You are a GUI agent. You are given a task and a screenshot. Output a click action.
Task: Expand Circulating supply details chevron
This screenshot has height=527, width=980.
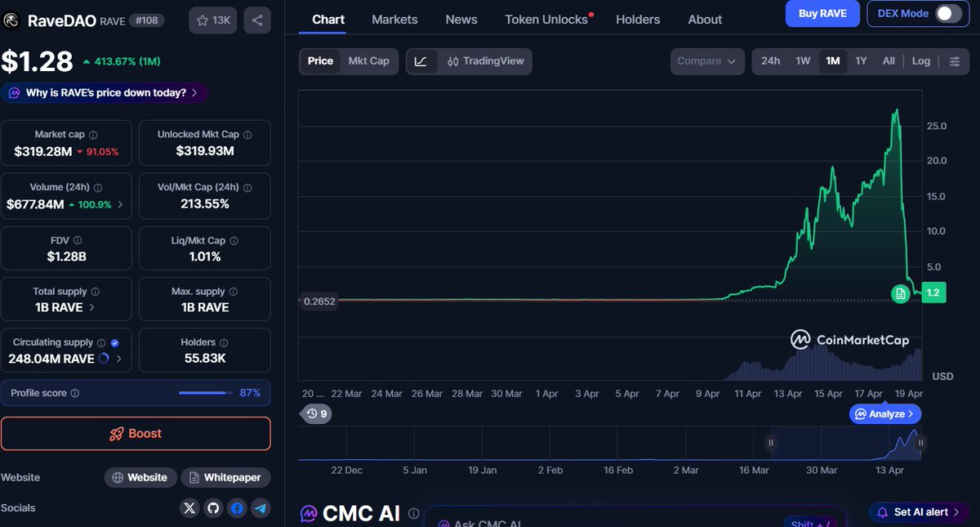pyautogui.click(x=119, y=359)
